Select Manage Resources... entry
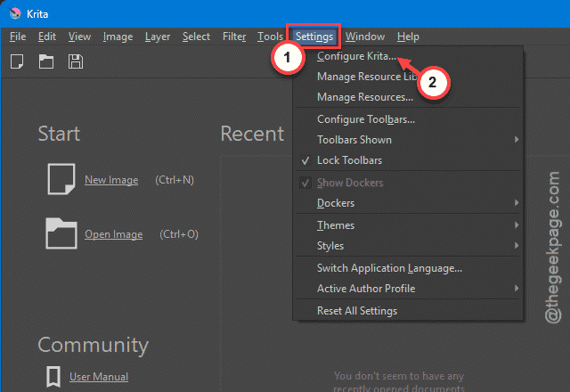The height and width of the screenshot is (392, 570). point(408,97)
